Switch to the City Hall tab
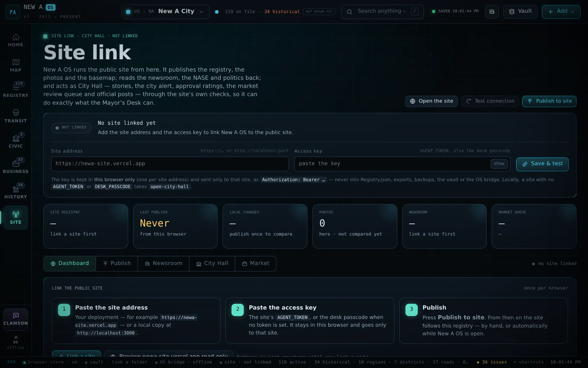 pos(212,264)
